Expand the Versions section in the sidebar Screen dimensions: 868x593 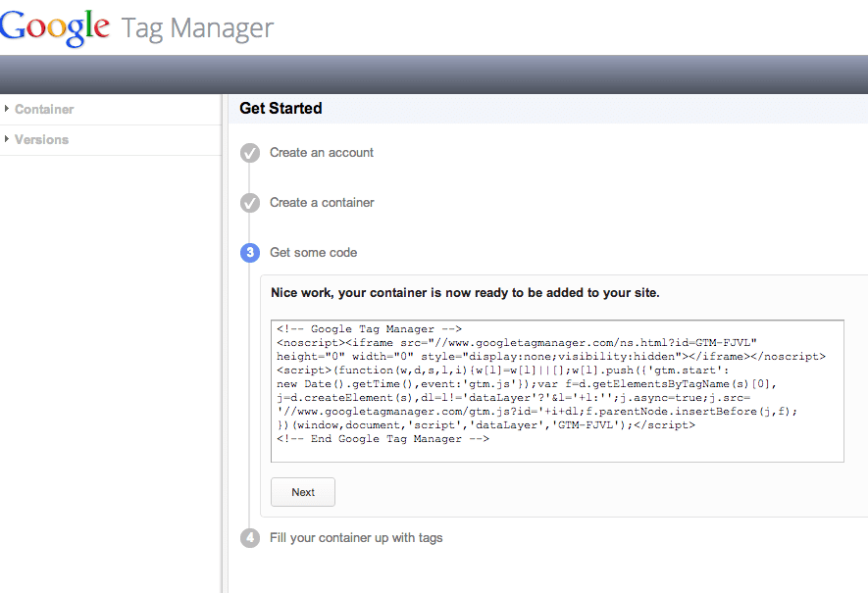click(x=41, y=139)
